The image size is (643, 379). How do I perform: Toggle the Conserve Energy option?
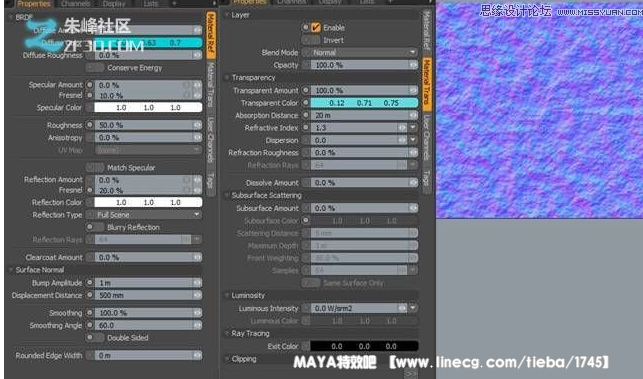pyautogui.click(x=95, y=68)
